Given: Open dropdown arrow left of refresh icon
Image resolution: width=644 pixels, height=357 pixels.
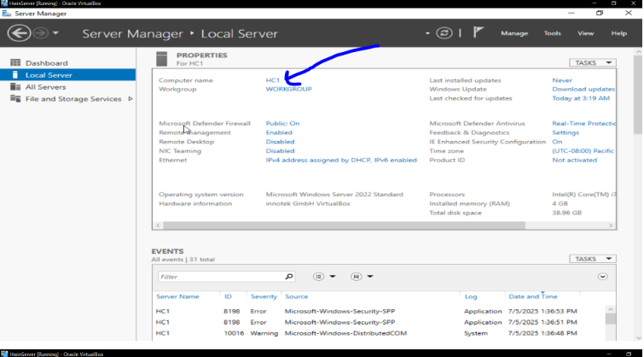Looking at the screenshot, I should (x=427, y=33).
